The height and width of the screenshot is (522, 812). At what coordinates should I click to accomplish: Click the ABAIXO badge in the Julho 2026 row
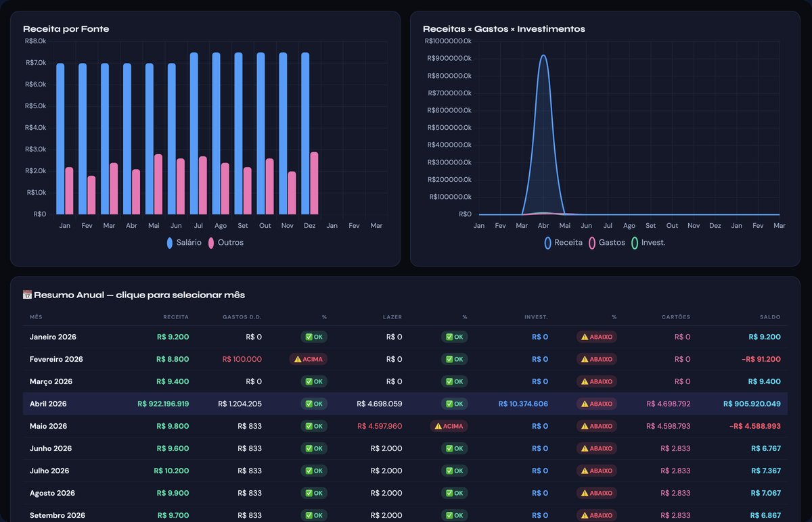point(597,471)
